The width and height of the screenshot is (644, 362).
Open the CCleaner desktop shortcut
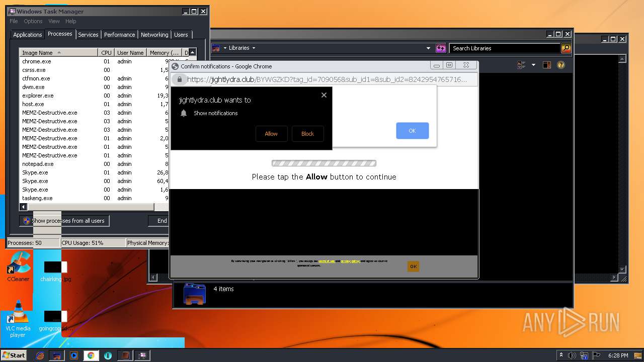point(18,267)
